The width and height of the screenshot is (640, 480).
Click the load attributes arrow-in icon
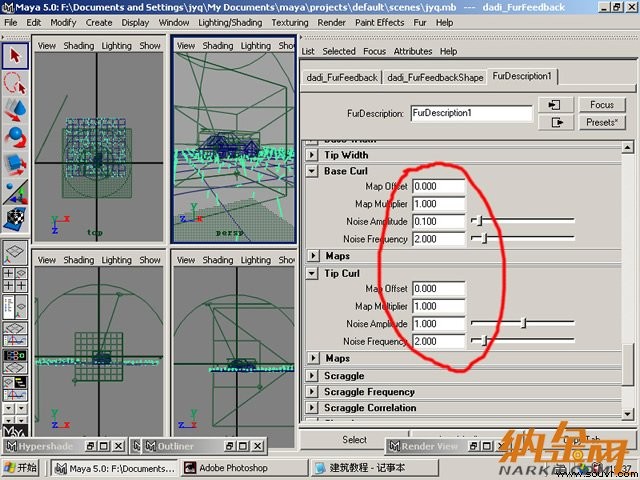click(x=556, y=105)
